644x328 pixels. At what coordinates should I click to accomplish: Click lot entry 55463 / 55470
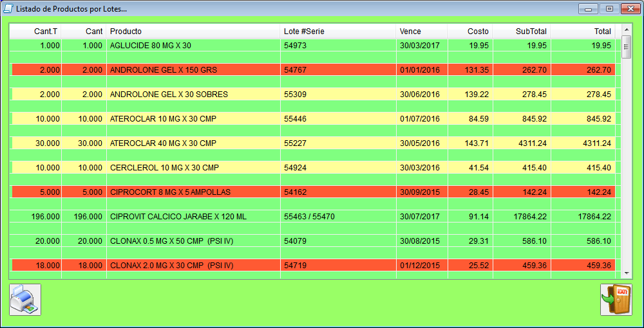[309, 217]
